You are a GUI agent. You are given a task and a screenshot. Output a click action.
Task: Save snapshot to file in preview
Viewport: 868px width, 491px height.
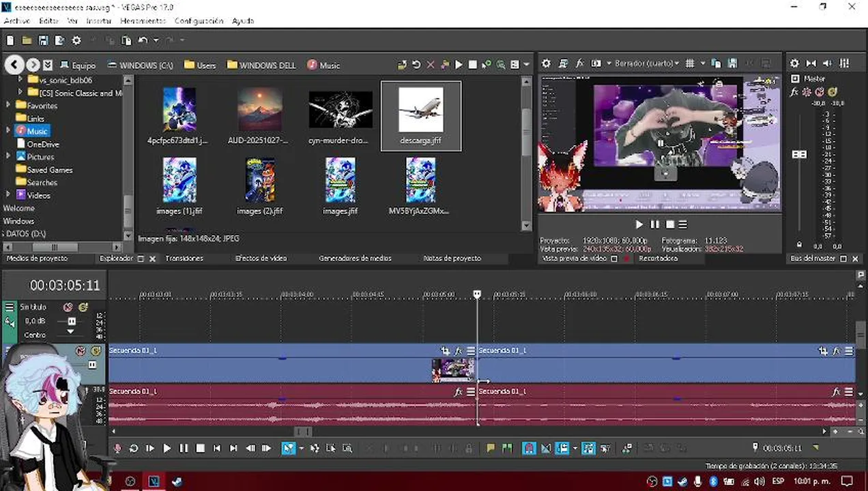[x=732, y=63]
